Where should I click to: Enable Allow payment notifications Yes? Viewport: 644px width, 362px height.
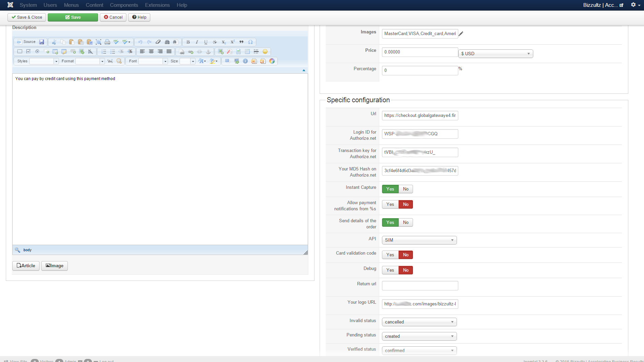click(x=390, y=205)
